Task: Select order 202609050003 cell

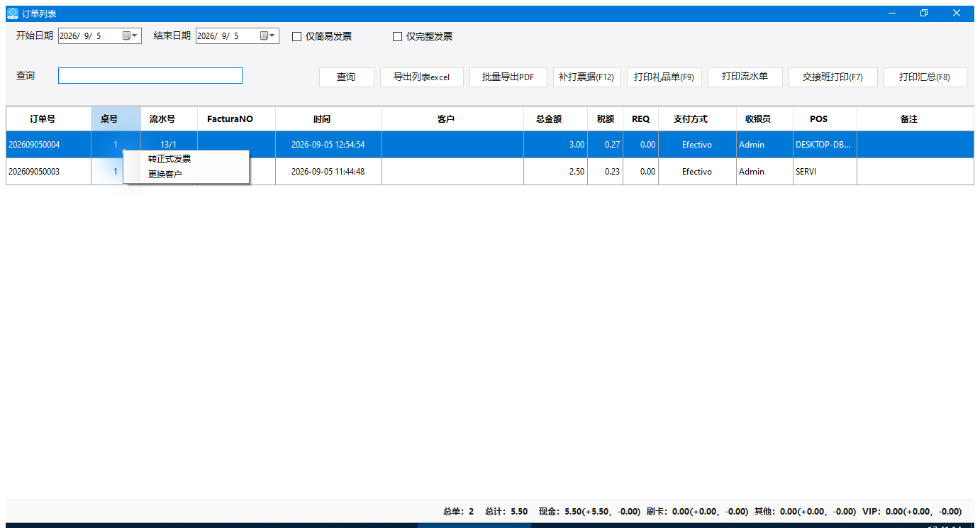Action: (x=48, y=171)
